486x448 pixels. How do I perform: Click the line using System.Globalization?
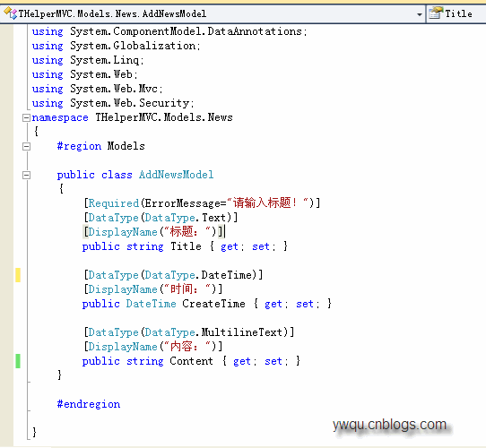[117, 46]
